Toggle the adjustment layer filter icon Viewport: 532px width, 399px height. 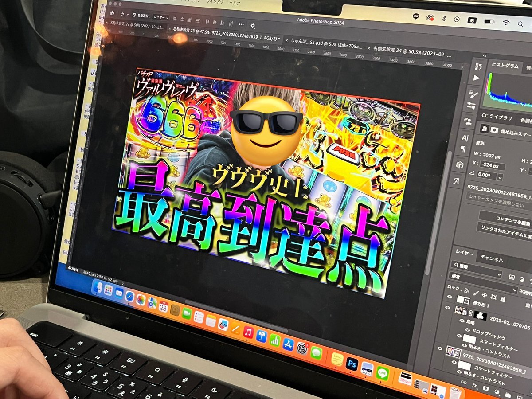point(521,279)
